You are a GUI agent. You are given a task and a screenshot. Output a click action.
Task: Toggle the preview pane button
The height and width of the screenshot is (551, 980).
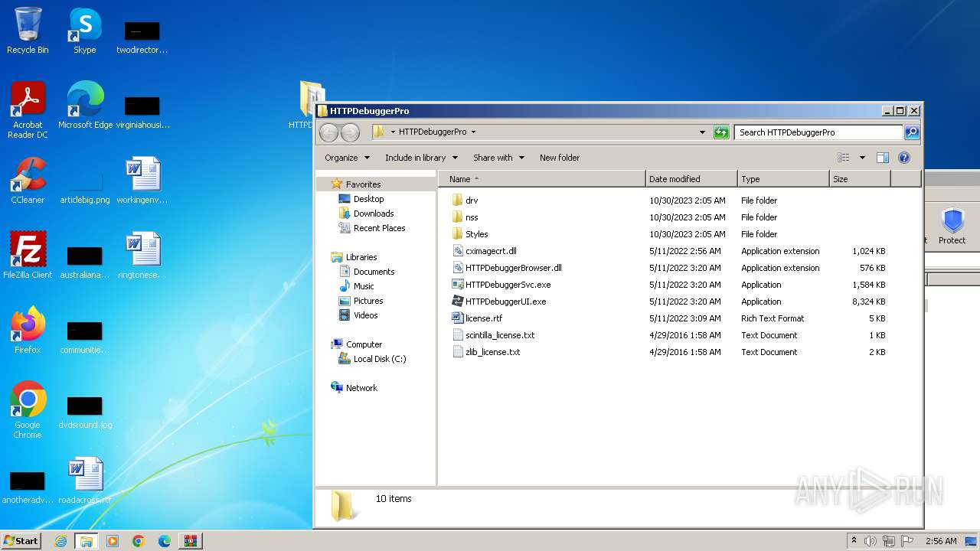tap(883, 158)
